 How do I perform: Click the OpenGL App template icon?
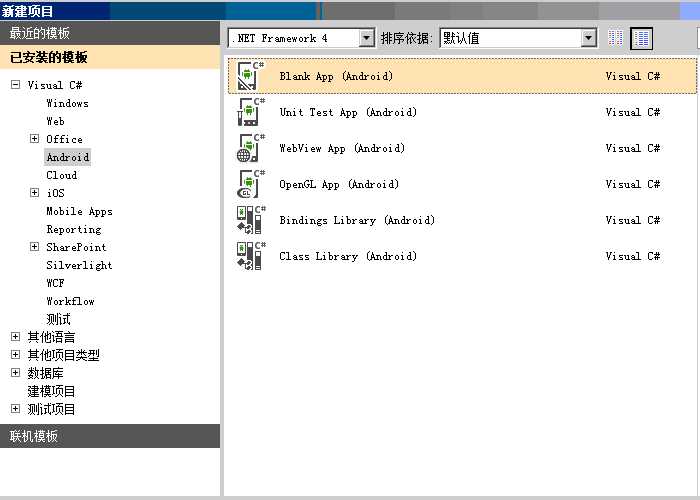(x=251, y=184)
